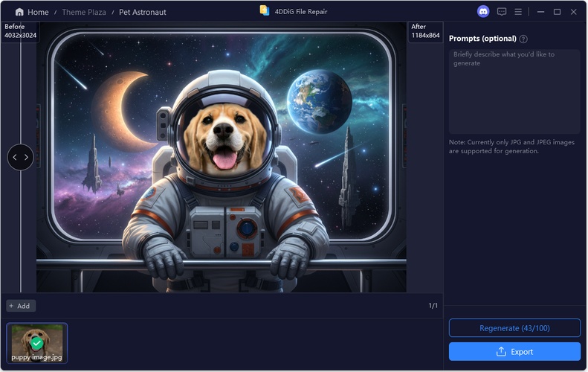Image resolution: width=588 pixels, height=372 pixels.
Task: Select the puppy image.jpg thumbnail
Action: (x=36, y=343)
